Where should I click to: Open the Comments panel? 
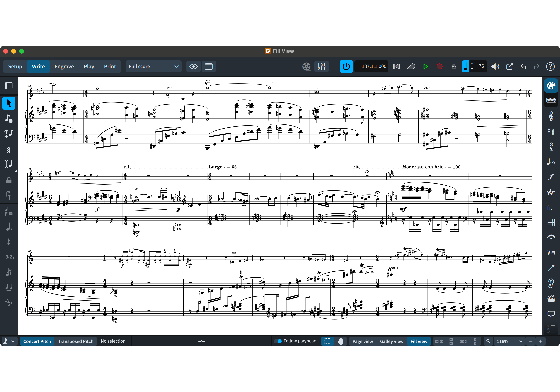click(x=551, y=314)
